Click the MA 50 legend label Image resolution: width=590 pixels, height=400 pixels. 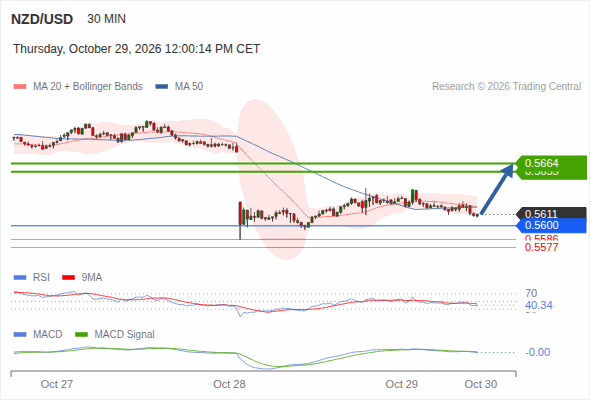tap(189, 87)
